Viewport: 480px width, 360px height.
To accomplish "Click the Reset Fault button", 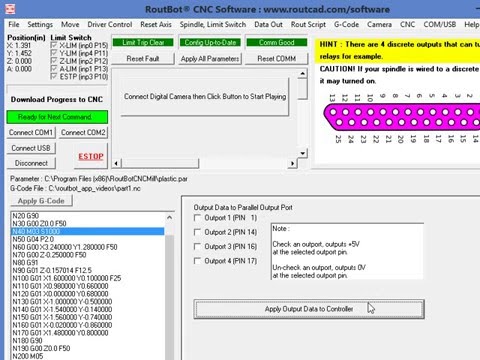I will (143, 59).
